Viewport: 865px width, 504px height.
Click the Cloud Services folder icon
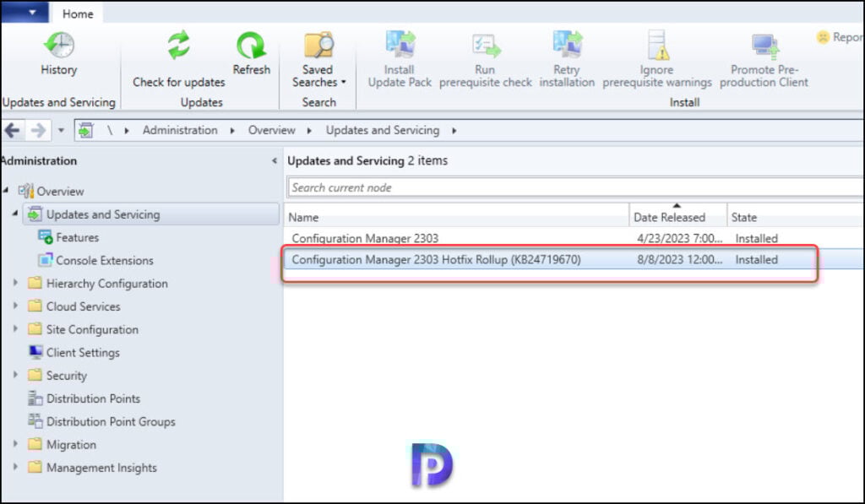pyautogui.click(x=35, y=306)
